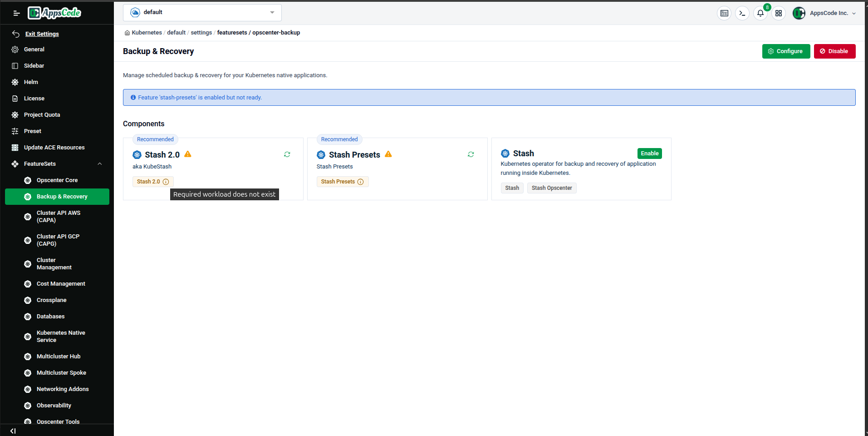Open the default cluster selector dropdown
The width and height of the screenshot is (868, 436).
(x=202, y=12)
